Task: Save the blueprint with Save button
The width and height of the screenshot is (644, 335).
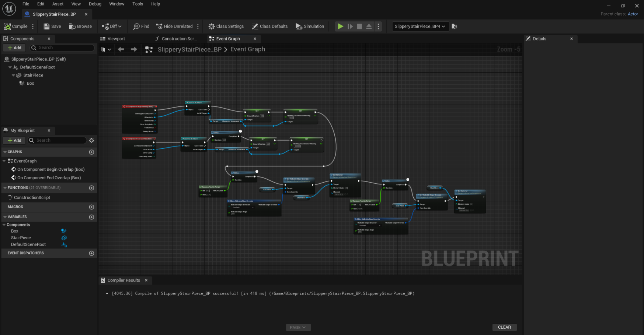Action: 52,27
